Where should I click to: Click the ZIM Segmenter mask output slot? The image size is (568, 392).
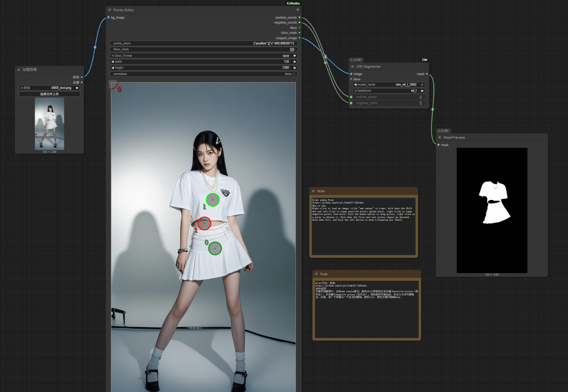(427, 74)
